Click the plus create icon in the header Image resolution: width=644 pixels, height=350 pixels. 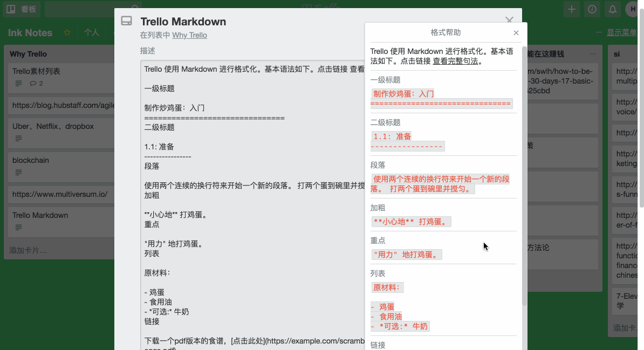(571, 9)
